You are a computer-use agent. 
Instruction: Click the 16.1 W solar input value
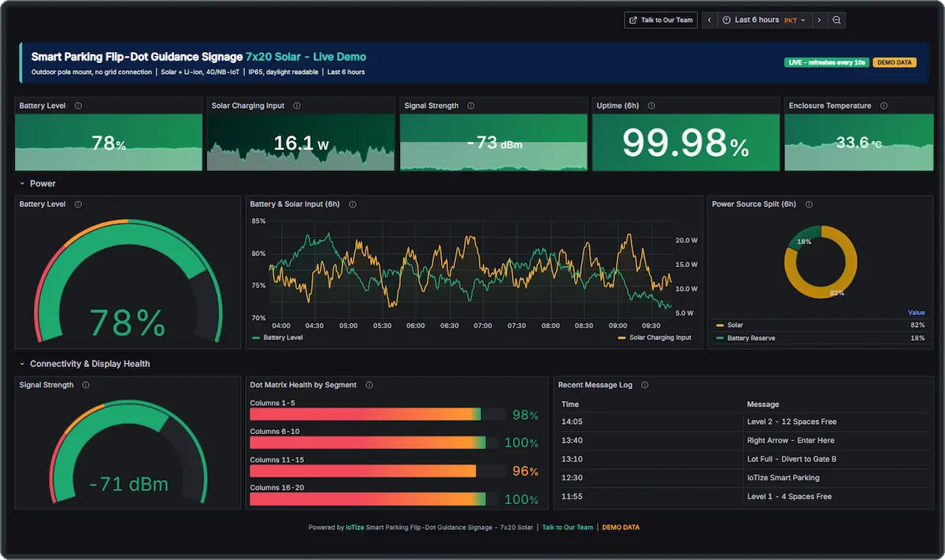pos(301,143)
